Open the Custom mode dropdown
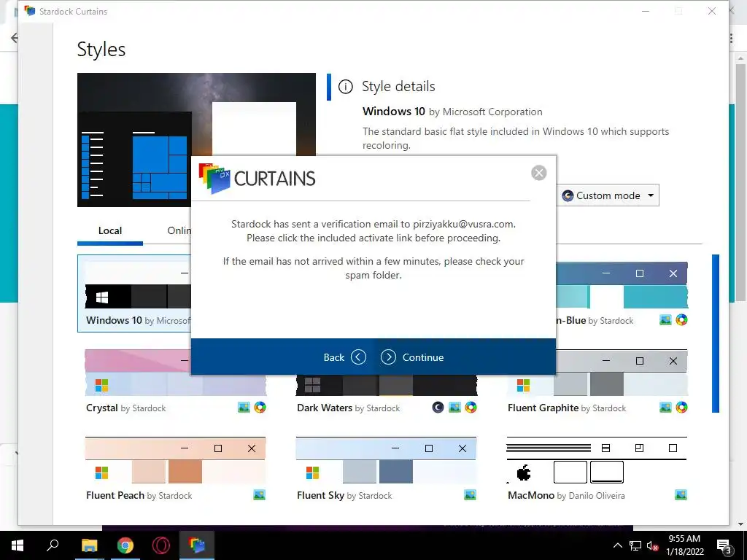The width and height of the screenshot is (747, 560). pos(608,195)
